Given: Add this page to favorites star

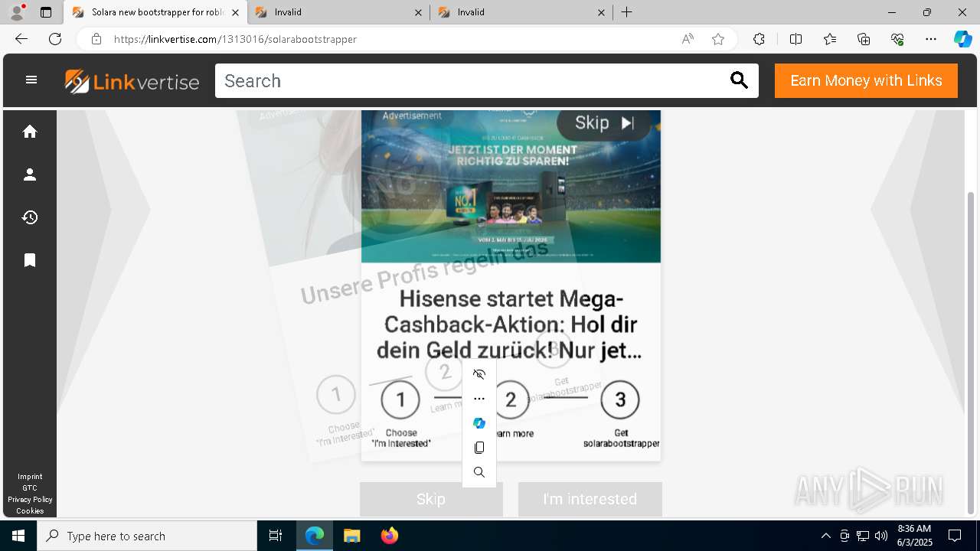Looking at the screenshot, I should point(718,39).
